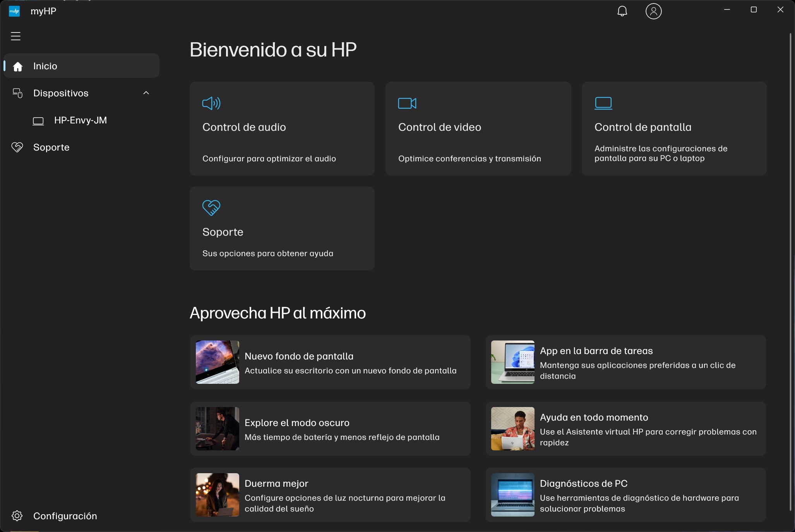Click the speaker icon on Control de audio card
Screen dimensions: 795x532
coord(211,103)
